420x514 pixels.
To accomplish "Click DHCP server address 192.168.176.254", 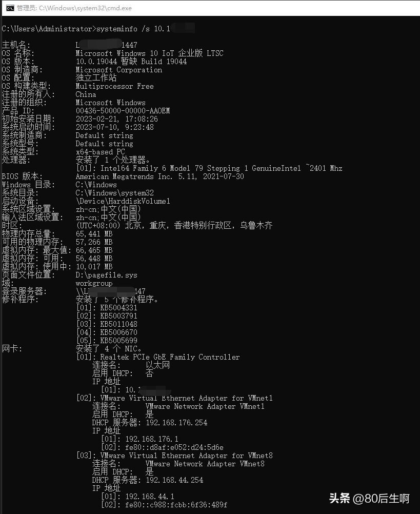I will (x=176, y=423).
